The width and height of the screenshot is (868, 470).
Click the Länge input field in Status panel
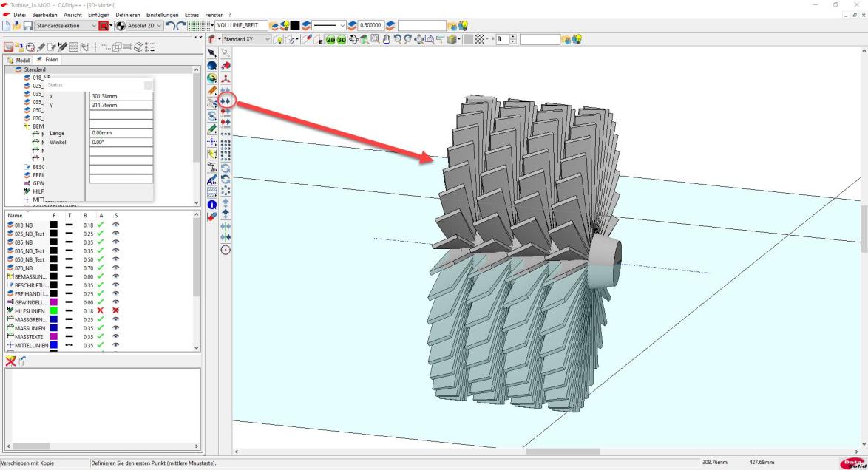point(121,133)
